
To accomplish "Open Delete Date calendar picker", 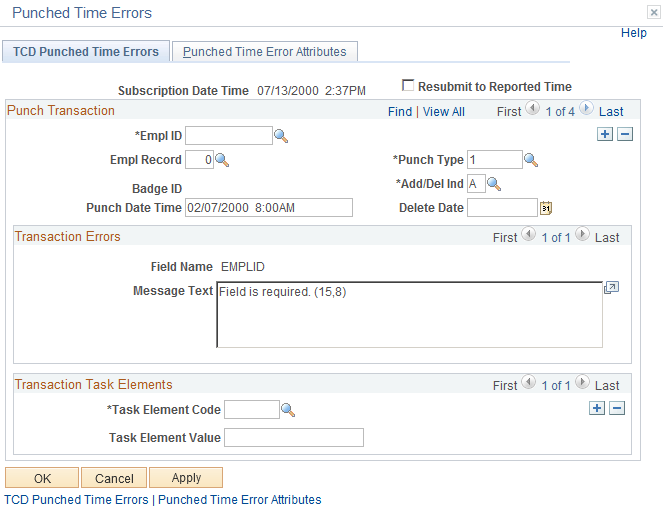I will tap(546, 208).
